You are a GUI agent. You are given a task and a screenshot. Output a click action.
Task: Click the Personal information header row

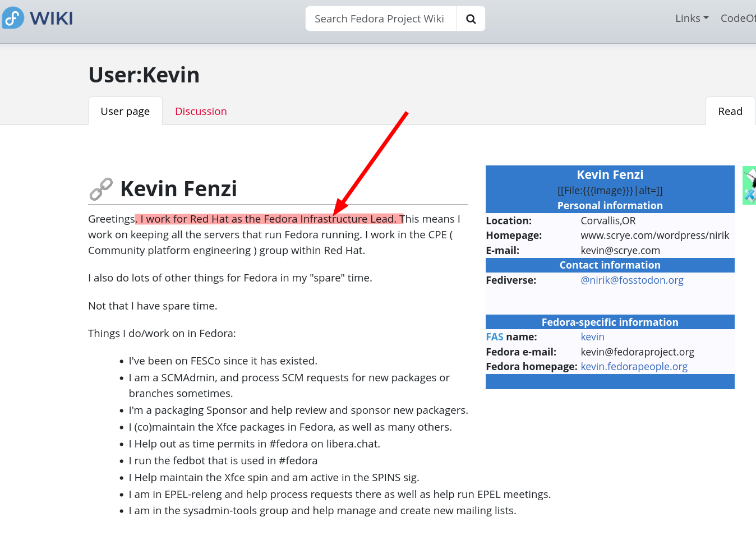[610, 206]
